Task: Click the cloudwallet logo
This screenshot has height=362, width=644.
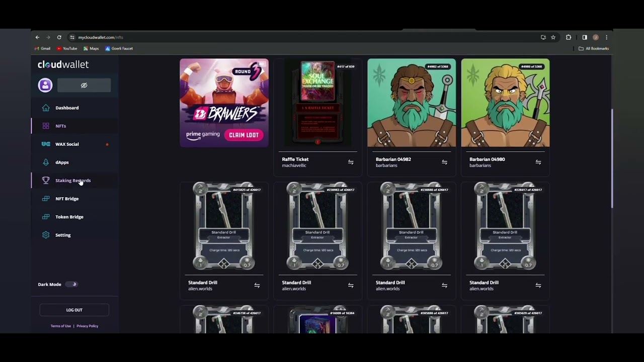Action: point(63,64)
